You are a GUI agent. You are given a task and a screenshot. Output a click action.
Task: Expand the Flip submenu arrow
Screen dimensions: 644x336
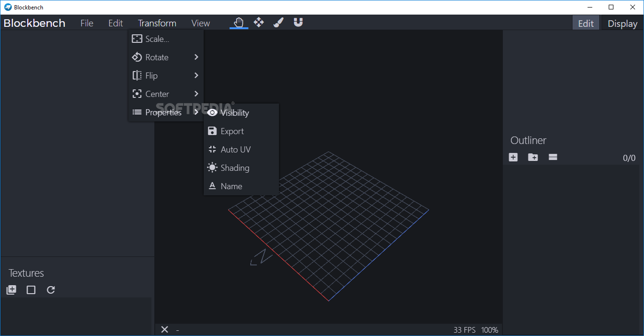[196, 75]
